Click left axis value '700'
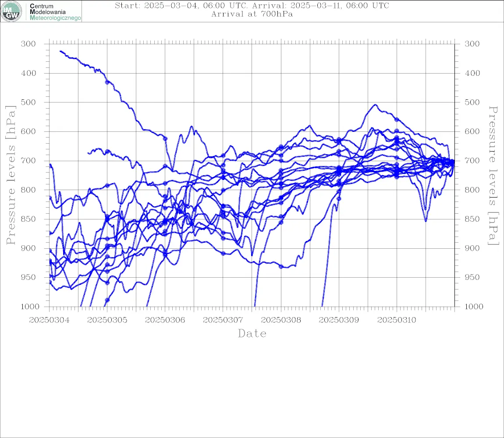The image size is (504, 438). click(x=28, y=160)
